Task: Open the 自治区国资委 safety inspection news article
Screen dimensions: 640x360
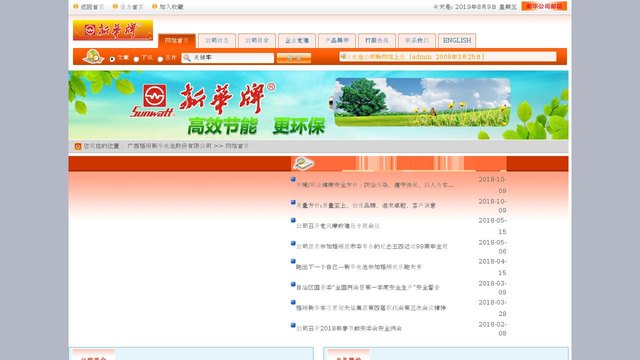Action: point(367,287)
